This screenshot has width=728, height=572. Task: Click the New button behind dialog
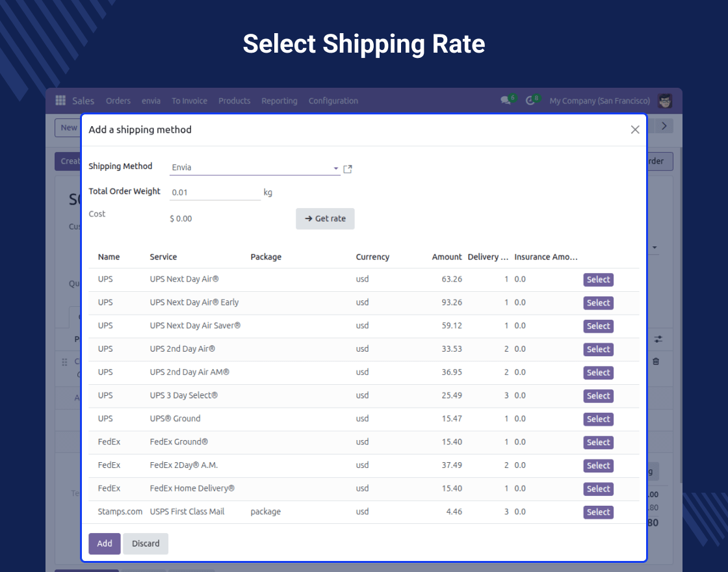pyautogui.click(x=68, y=127)
